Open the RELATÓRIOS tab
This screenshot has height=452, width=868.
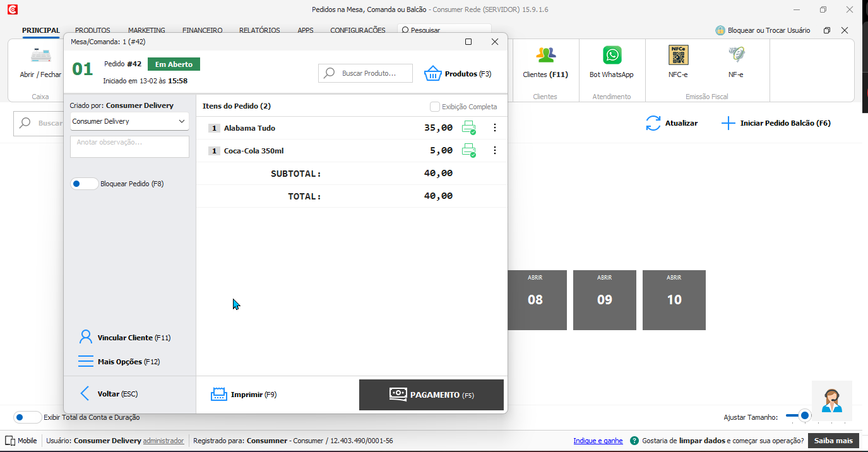click(x=259, y=30)
